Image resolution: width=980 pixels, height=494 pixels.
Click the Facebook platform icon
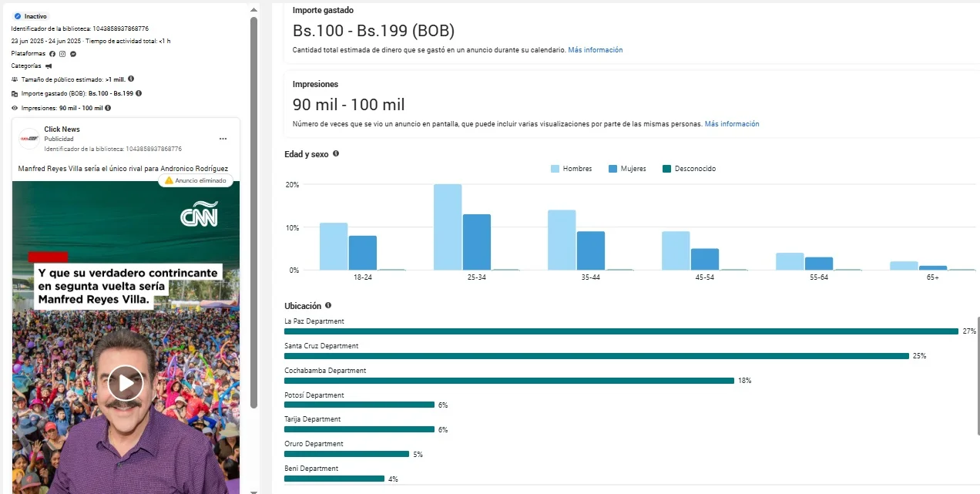[x=52, y=54]
